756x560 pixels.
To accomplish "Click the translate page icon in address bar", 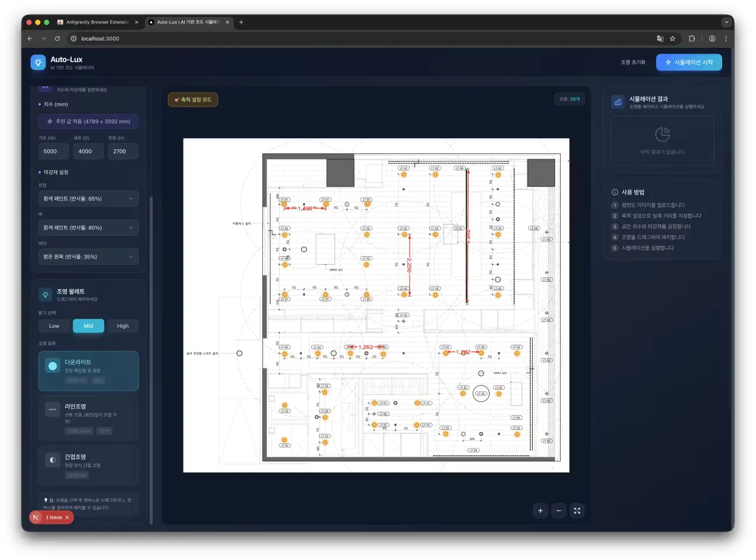I will click(x=660, y=38).
